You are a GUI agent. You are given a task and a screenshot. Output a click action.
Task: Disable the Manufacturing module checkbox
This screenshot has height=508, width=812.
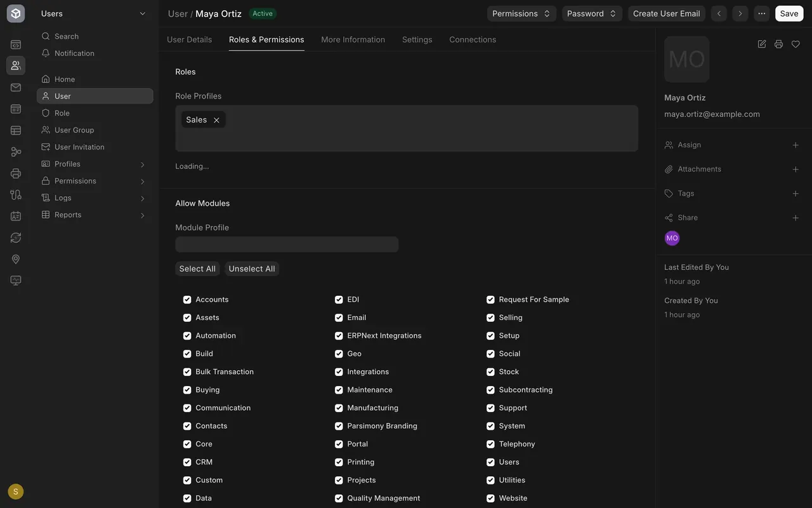pyautogui.click(x=339, y=408)
